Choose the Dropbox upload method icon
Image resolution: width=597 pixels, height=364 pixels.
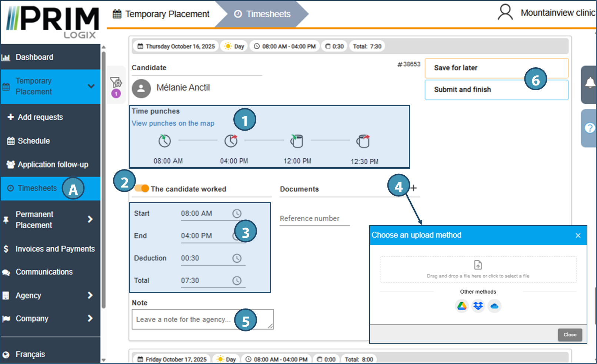coord(478,306)
